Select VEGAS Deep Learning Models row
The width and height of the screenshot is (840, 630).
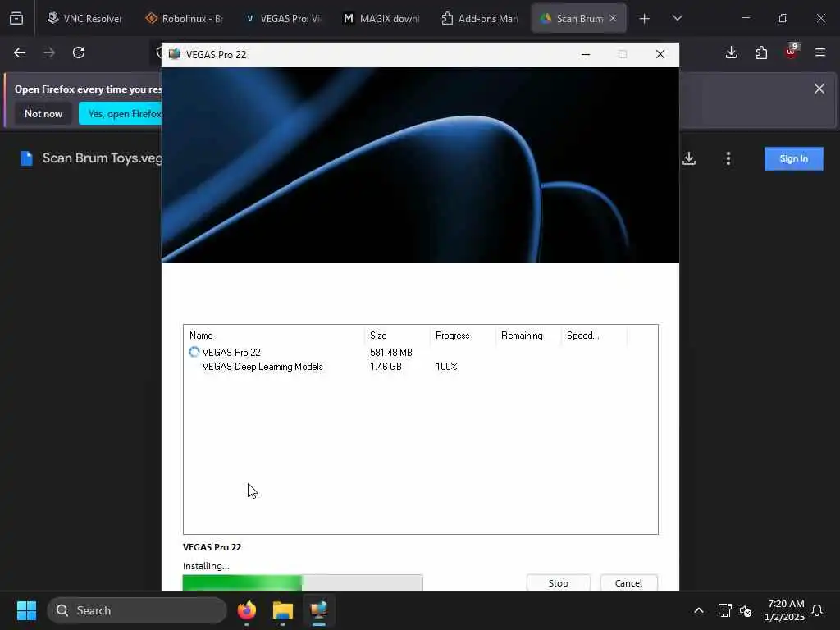pos(421,367)
